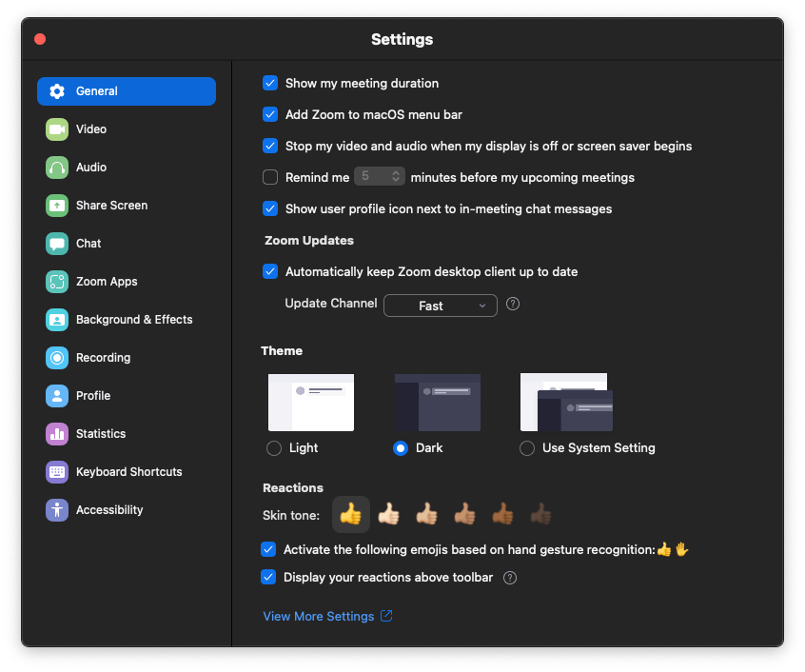This screenshot has height=672, width=805.
Task: Open the Video settings tab
Action: 127,129
